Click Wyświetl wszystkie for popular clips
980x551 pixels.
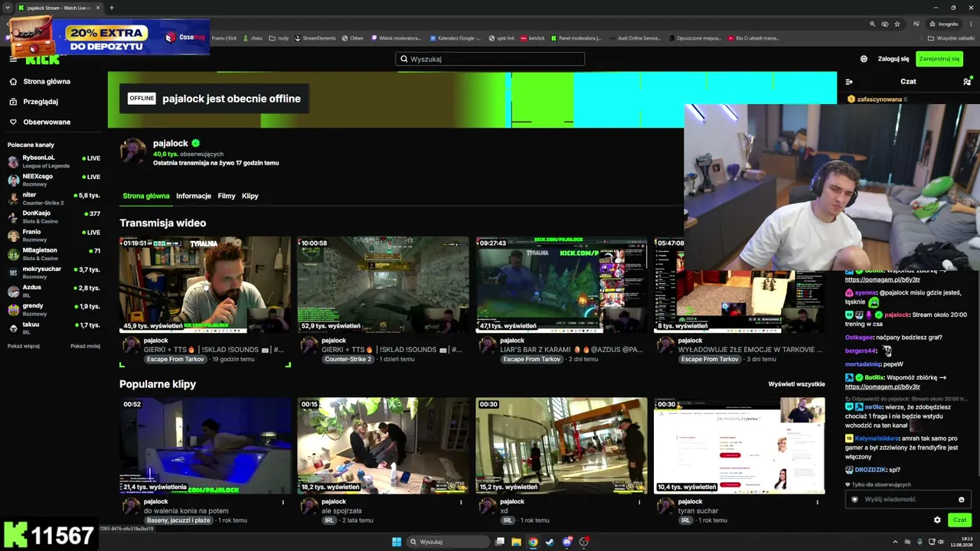pyautogui.click(x=796, y=384)
